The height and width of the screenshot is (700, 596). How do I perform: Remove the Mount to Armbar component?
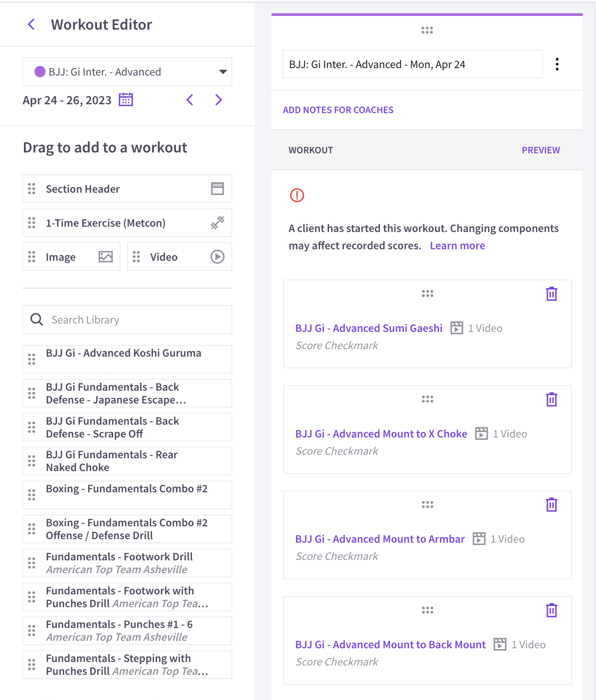pyautogui.click(x=551, y=505)
